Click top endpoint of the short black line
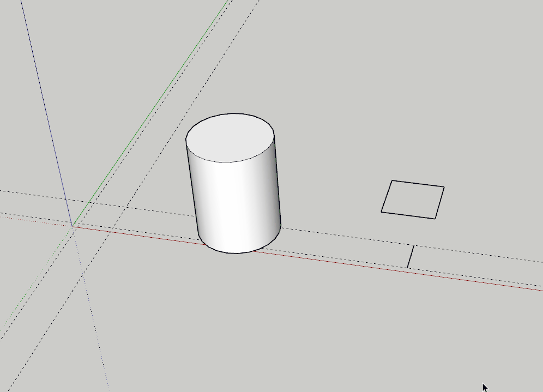 click(x=414, y=246)
